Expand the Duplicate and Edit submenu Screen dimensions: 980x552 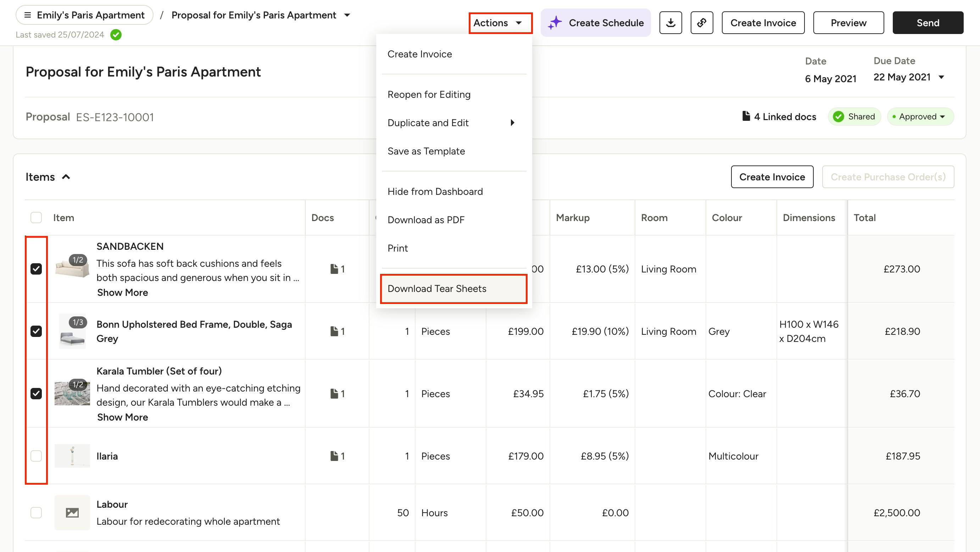click(454, 123)
